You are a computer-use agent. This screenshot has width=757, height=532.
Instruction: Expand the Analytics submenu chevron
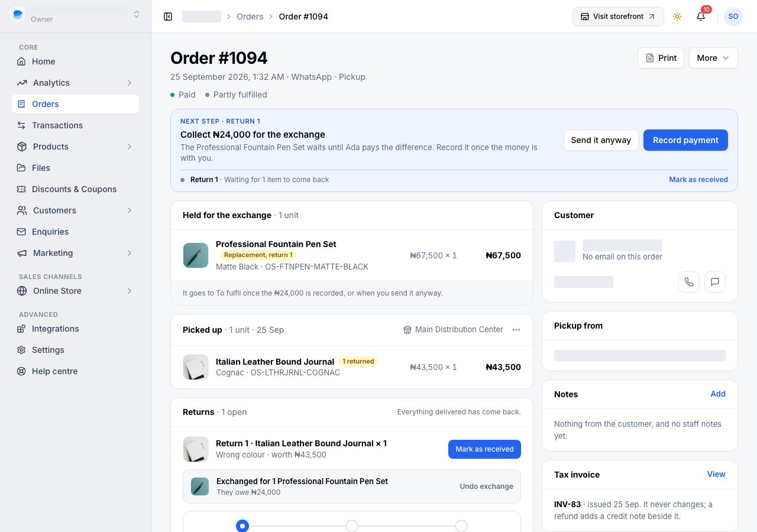click(x=130, y=83)
